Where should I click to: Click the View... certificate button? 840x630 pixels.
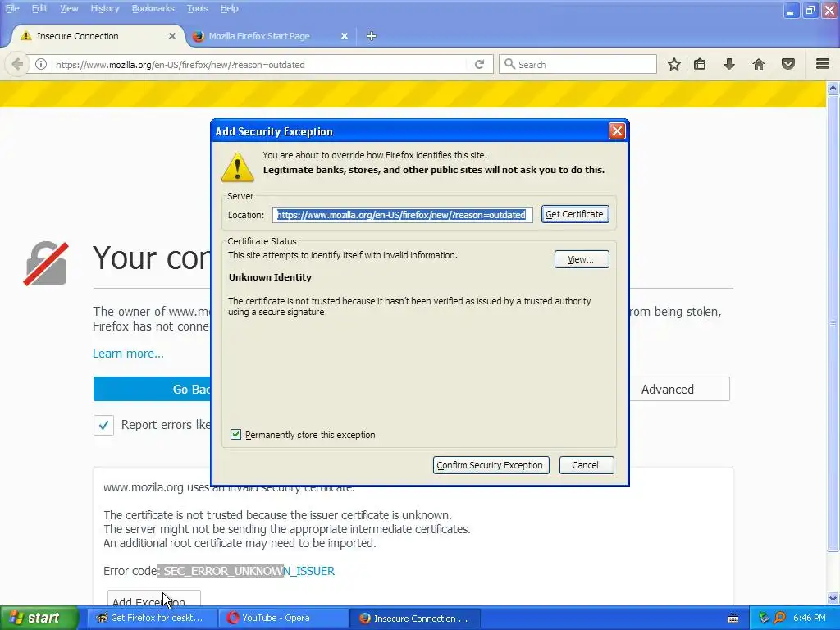coord(582,259)
